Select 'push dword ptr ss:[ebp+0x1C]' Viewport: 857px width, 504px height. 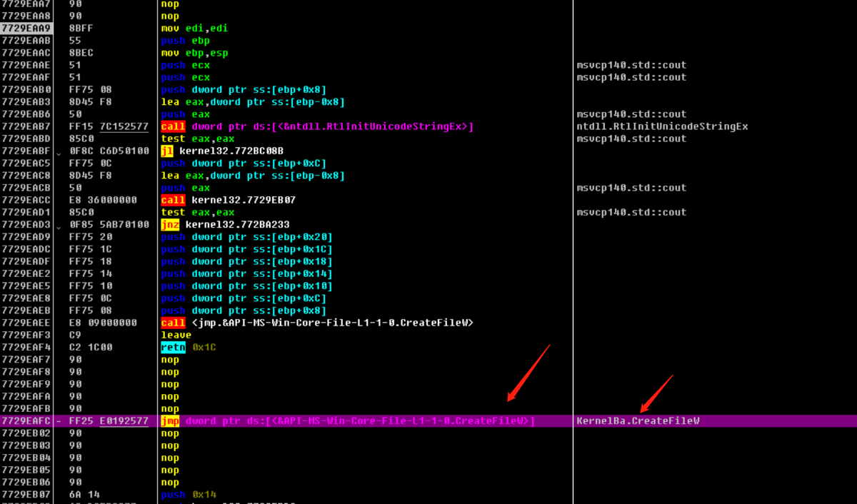coord(246,249)
